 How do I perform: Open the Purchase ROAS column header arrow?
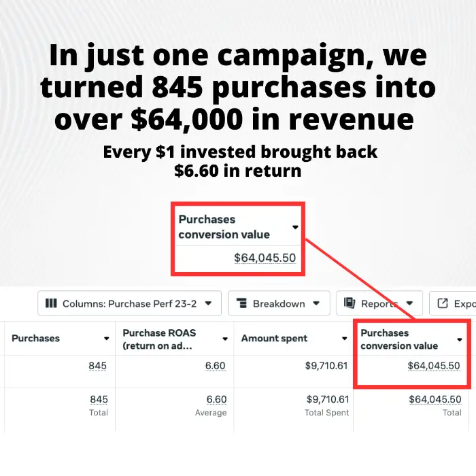point(225,339)
